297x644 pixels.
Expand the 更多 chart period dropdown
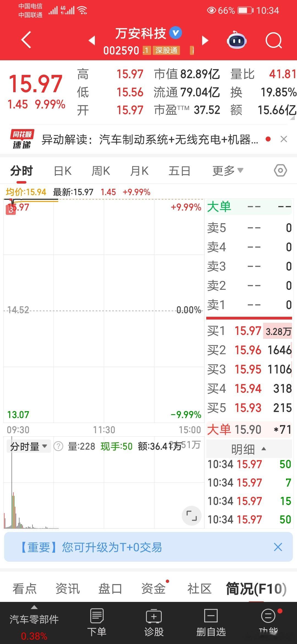click(228, 171)
